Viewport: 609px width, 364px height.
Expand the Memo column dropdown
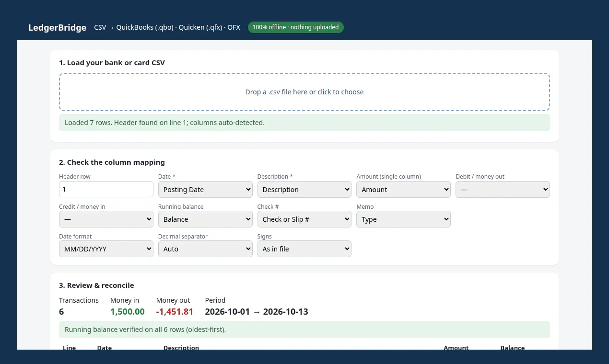click(x=403, y=219)
